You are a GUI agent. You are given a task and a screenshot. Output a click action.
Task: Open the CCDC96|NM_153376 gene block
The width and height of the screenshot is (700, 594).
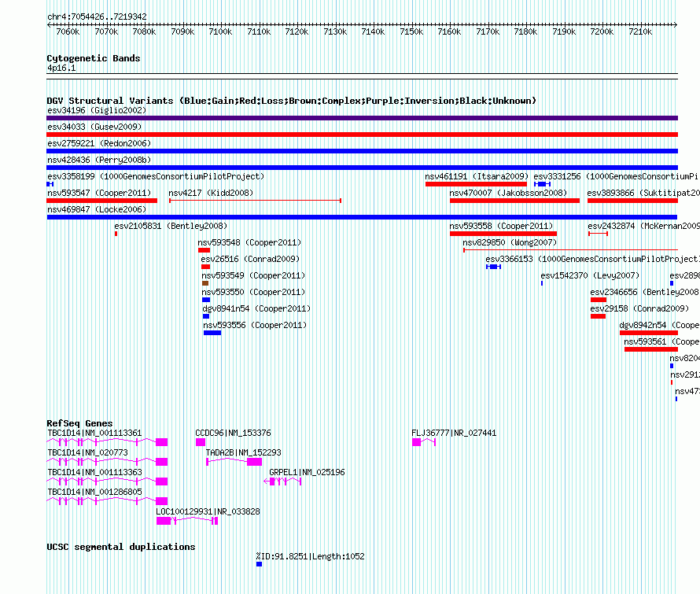click(201, 442)
